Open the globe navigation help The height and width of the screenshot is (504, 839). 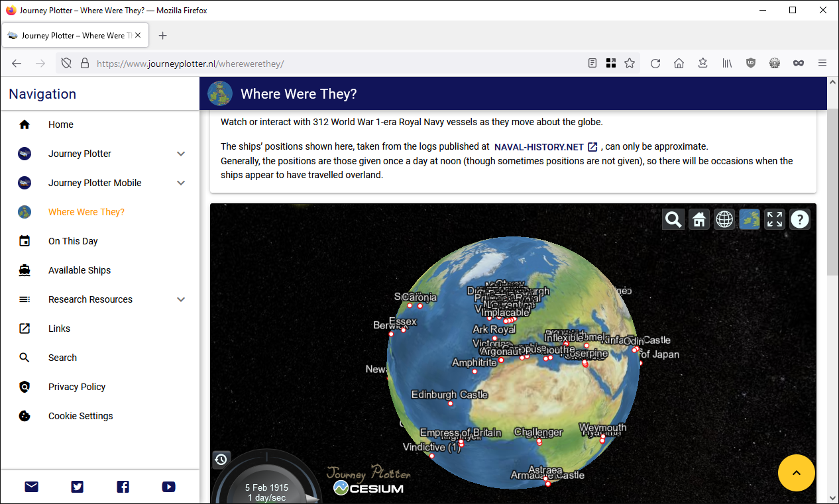(800, 219)
